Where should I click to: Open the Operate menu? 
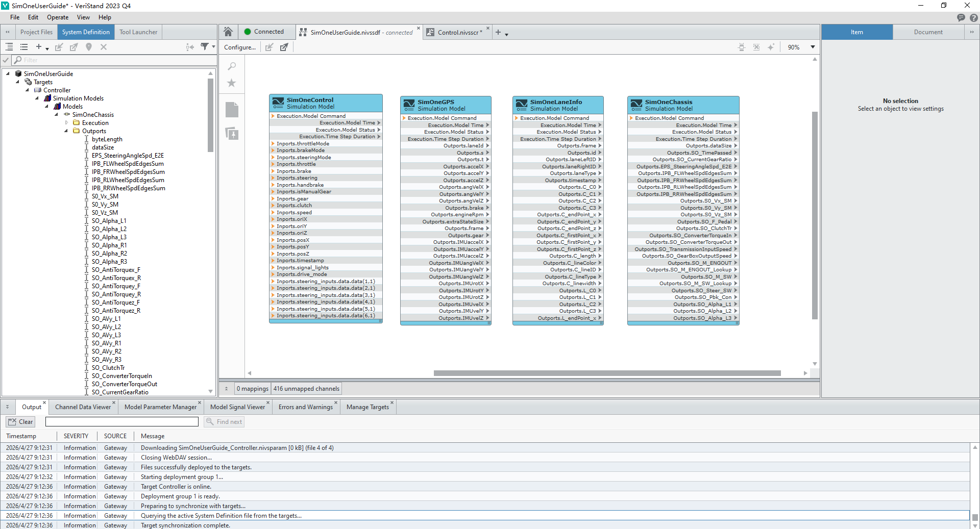coord(58,17)
